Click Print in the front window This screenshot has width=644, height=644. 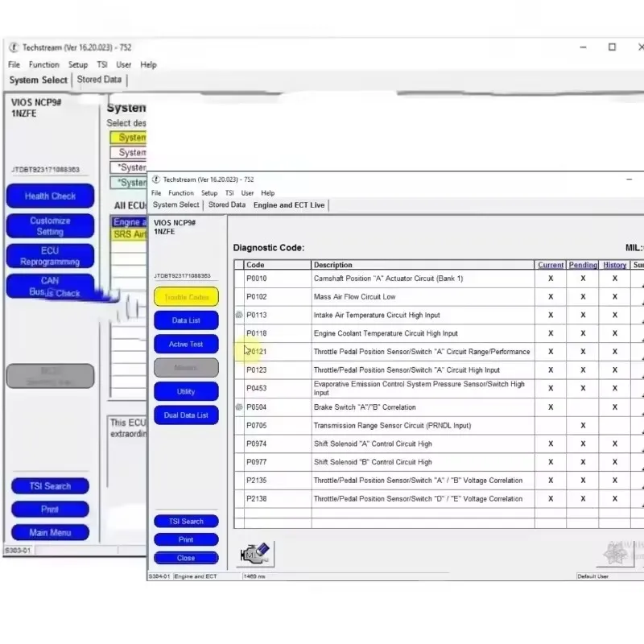[x=186, y=539]
